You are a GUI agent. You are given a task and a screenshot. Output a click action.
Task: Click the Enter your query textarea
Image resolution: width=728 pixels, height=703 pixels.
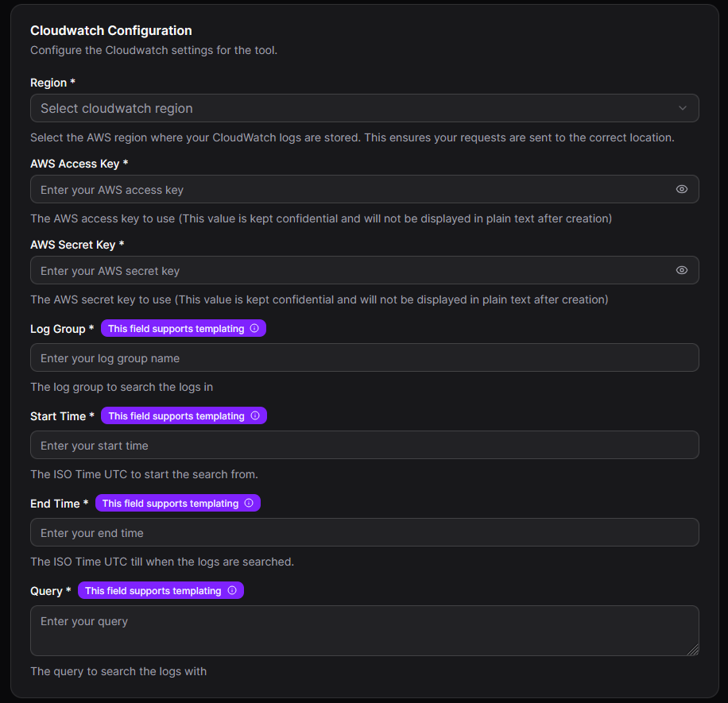click(364, 630)
